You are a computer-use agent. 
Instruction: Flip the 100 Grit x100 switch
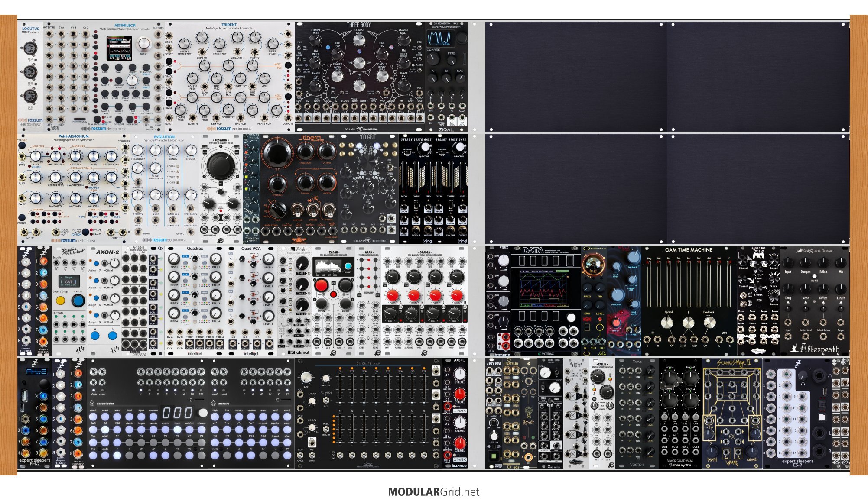pyautogui.click(x=389, y=167)
